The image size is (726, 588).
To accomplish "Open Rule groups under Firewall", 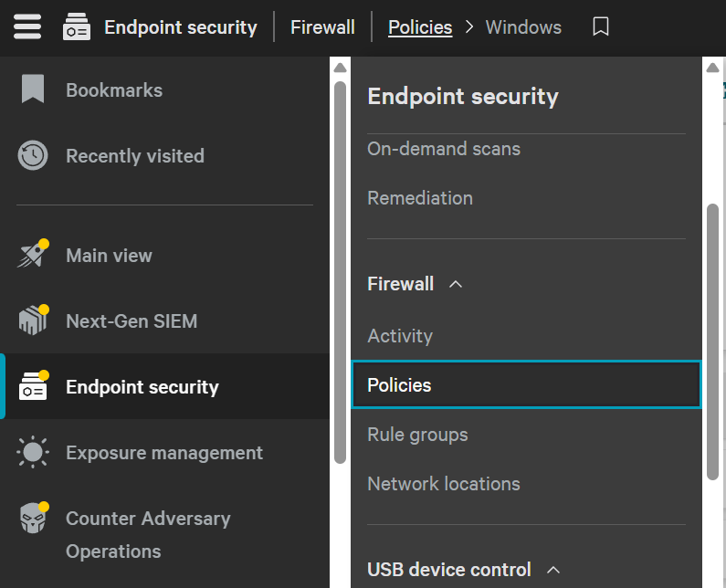I will pos(526,435).
